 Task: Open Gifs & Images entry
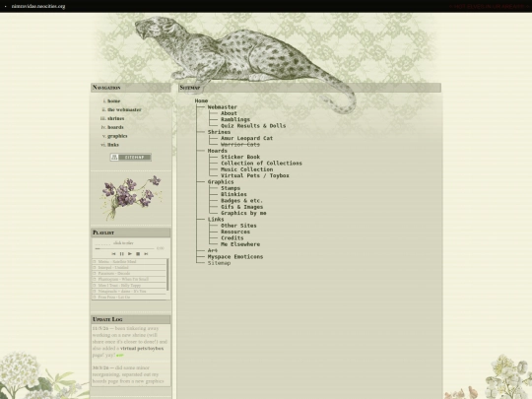pos(242,207)
